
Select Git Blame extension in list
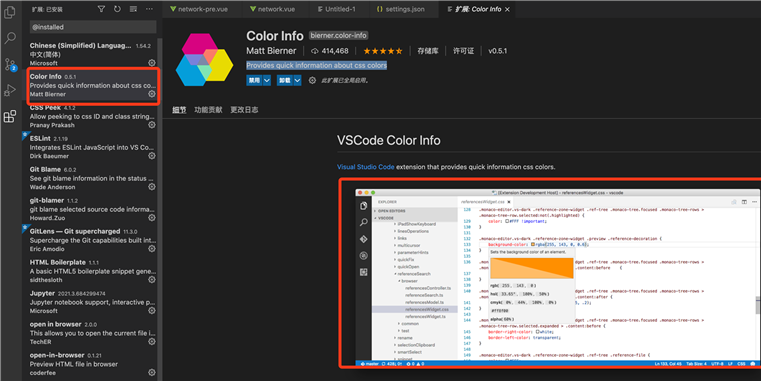[x=92, y=178]
